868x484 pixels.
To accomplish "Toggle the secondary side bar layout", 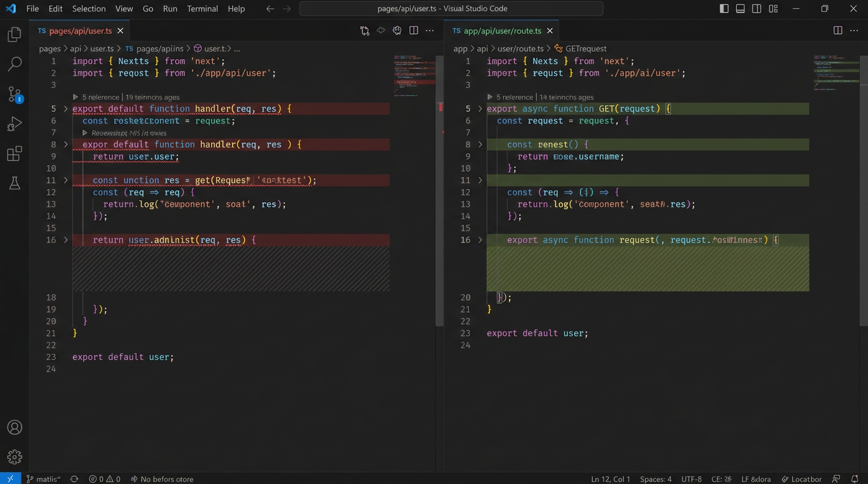I will point(757,9).
